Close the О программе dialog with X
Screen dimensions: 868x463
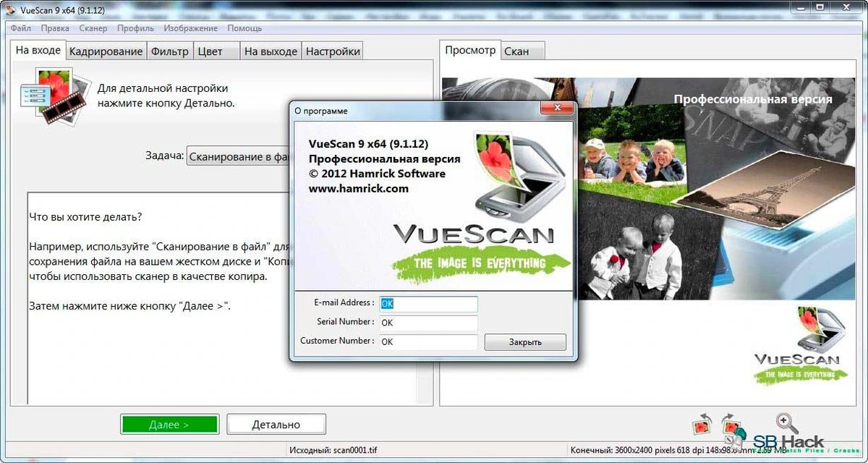coord(558,109)
